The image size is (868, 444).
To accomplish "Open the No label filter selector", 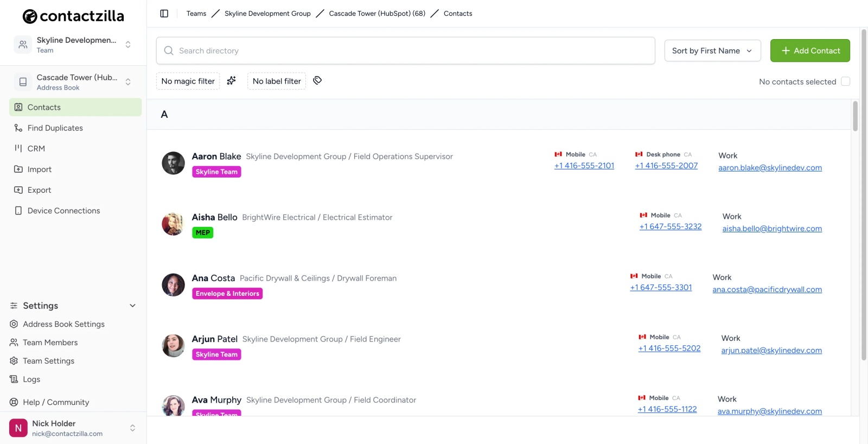I will coord(277,81).
